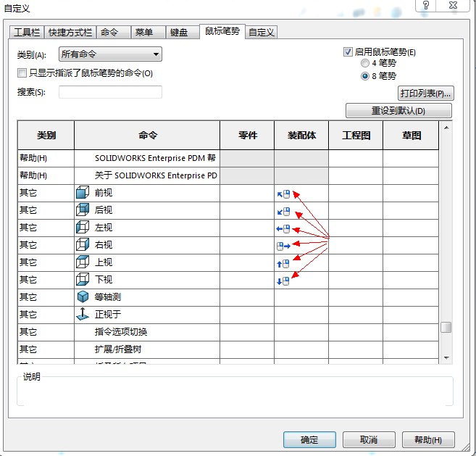The height and width of the screenshot is (456, 476).
Task: Switch to the 菜单 tab
Action: 148,33
